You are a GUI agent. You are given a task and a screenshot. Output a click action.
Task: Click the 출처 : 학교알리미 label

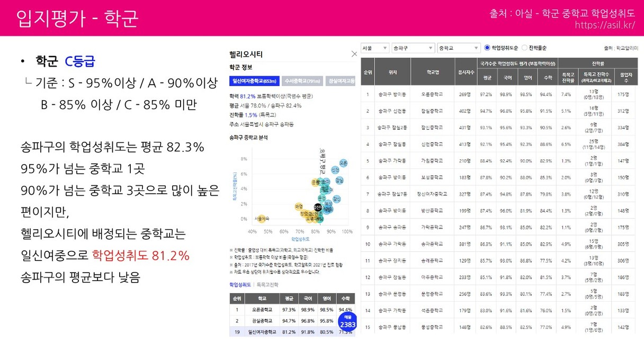[621, 48]
